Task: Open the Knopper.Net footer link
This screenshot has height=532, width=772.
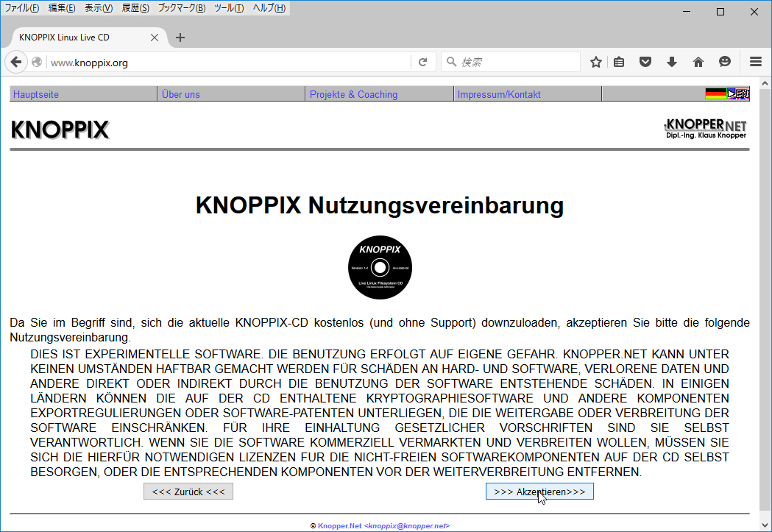Action: (x=340, y=525)
